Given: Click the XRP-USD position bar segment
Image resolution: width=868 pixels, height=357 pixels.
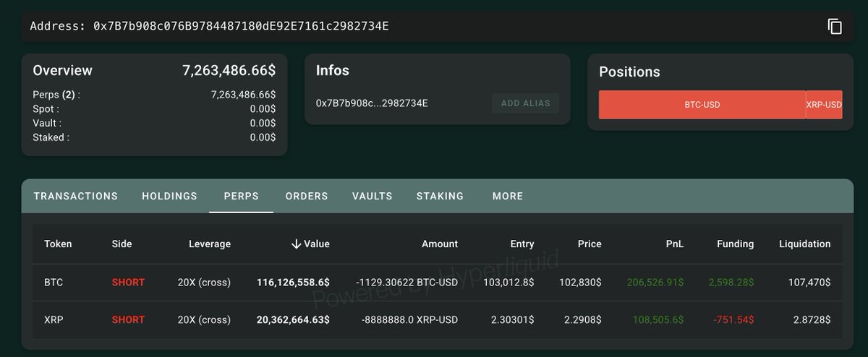Looking at the screenshot, I should pyautogui.click(x=824, y=105).
